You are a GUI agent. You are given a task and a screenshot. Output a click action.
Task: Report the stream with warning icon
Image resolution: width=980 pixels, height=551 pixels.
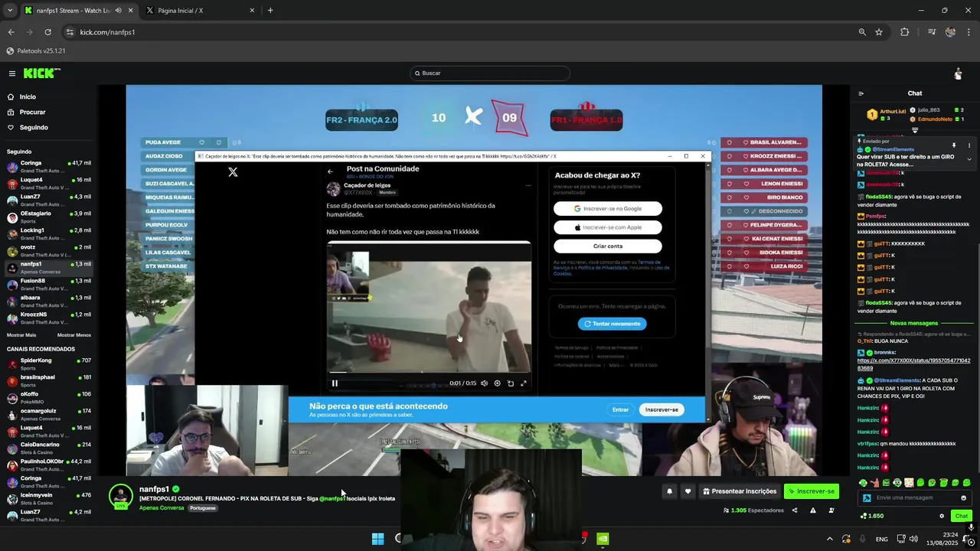point(812,510)
